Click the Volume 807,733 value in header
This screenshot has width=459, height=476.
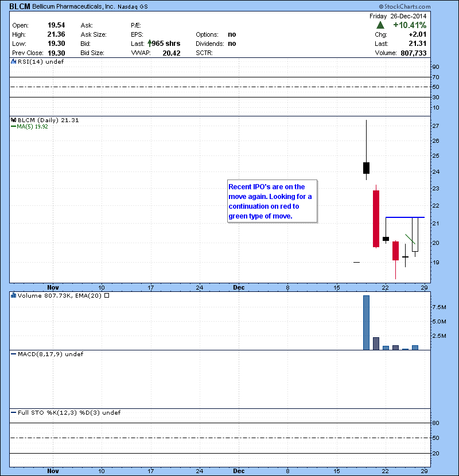412,52
